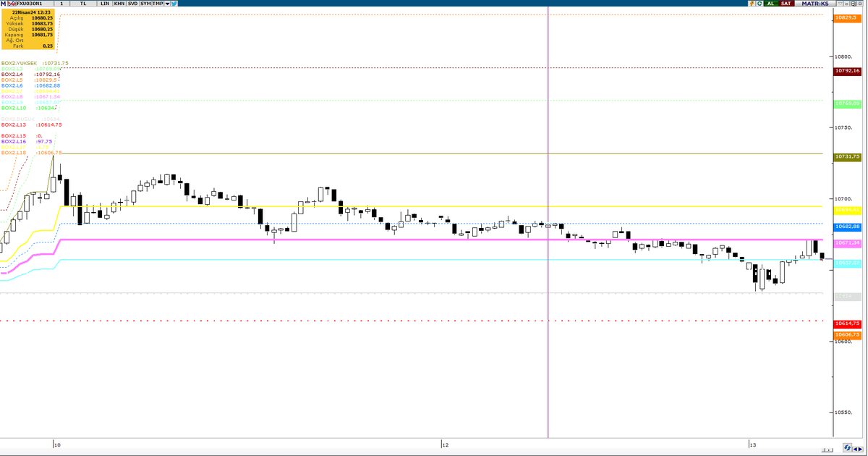Click the blue sync arrows icon

pos(846,448)
